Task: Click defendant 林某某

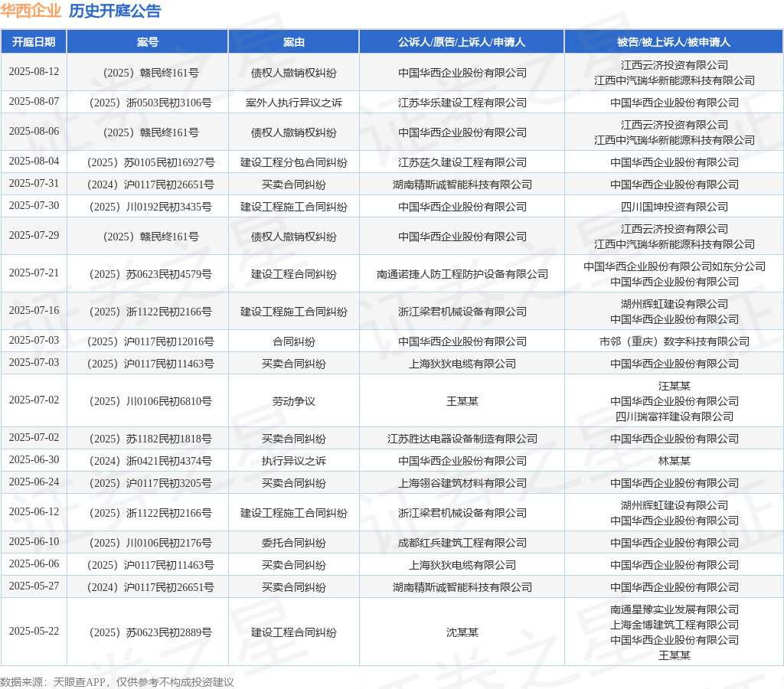Action: [x=674, y=461]
